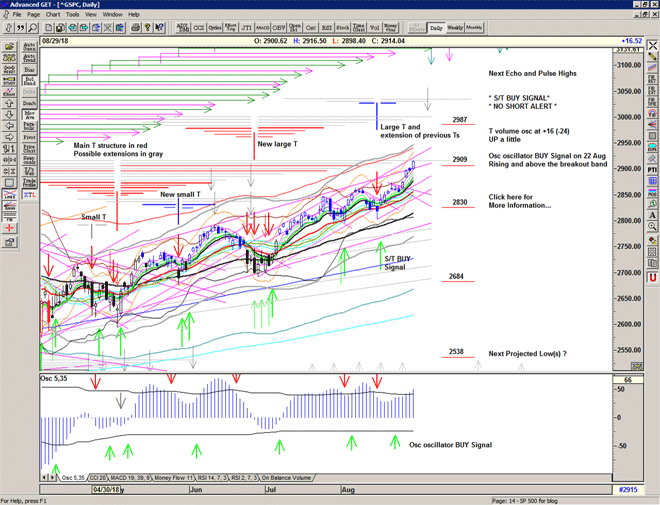Screen dimensions: 660x505
Task: Switch chart to Weekly timeframe
Action: click(x=455, y=28)
